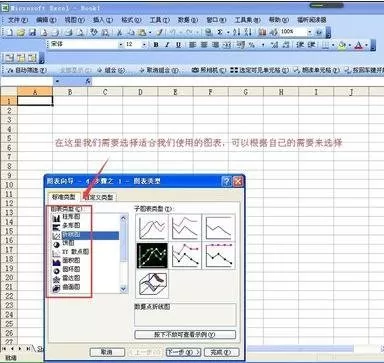Image resolution: width=384 pixels, height=363 pixels.
Task: Click the Currency Style icon
Action: tap(241, 45)
